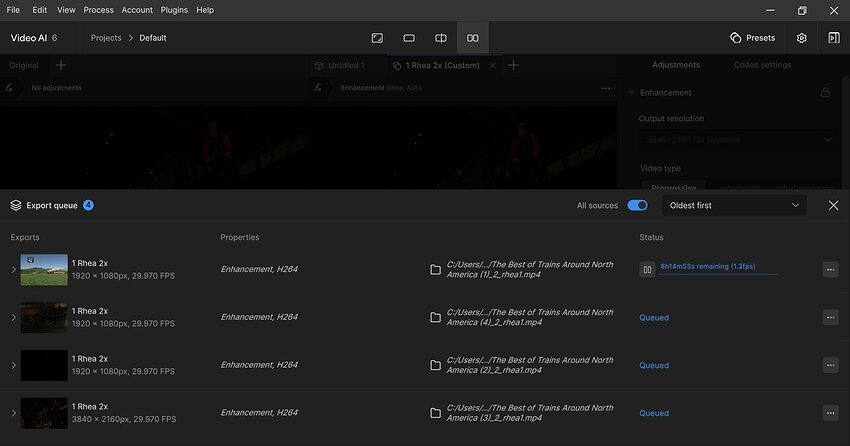Toggle the All sources switch
850x446 pixels.
tap(637, 205)
